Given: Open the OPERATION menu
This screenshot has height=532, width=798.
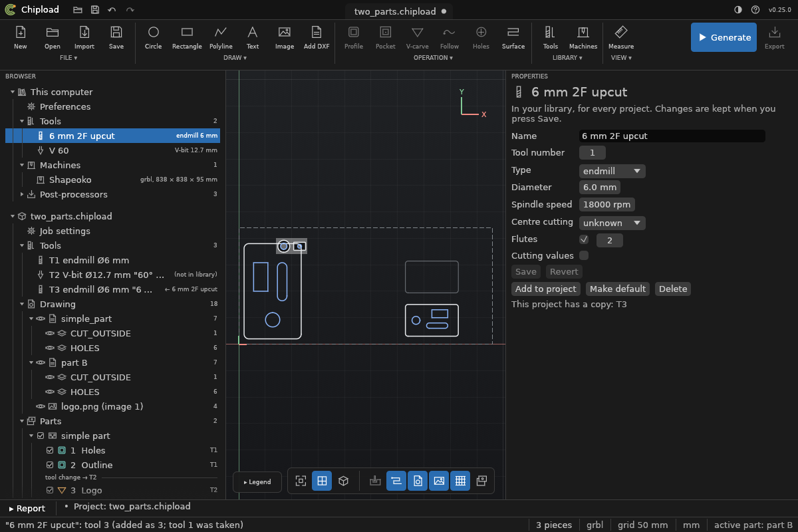Looking at the screenshot, I should [x=433, y=58].
